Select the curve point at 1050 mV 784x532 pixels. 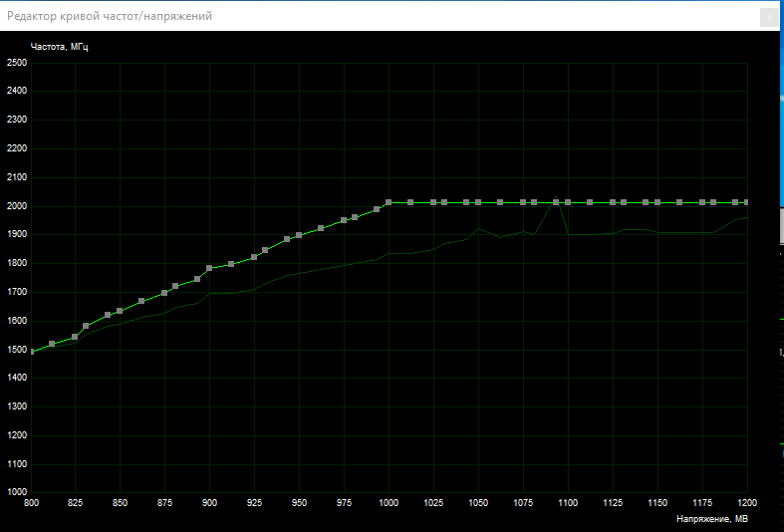click(478, 202)
